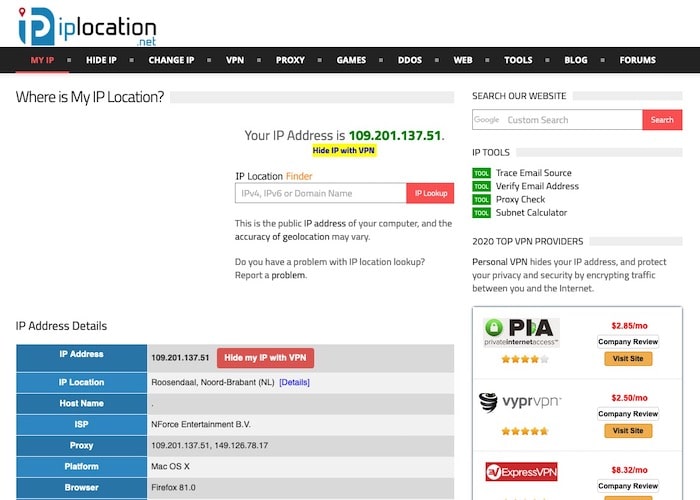Image resolution: width=700 pixels, height=500 pixels.
Task: Click Visit Site button for PIA
Action: click(628, 358)
